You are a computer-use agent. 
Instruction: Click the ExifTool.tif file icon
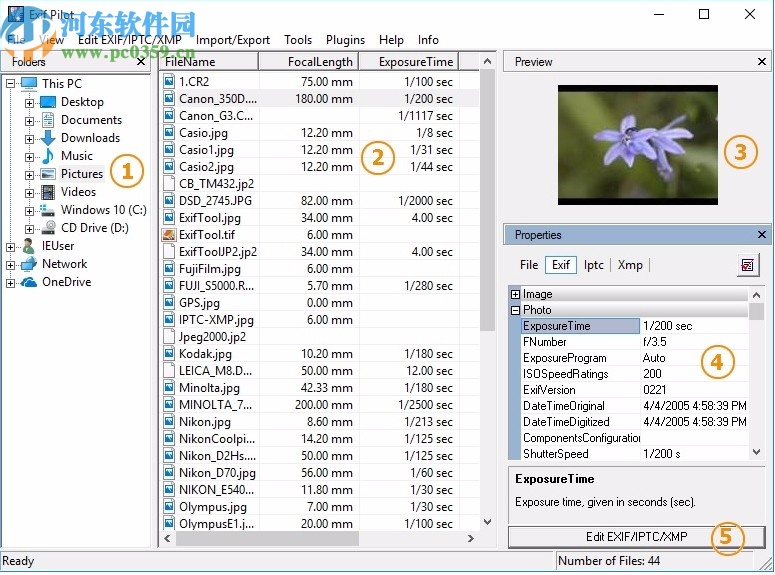(169, 234)
